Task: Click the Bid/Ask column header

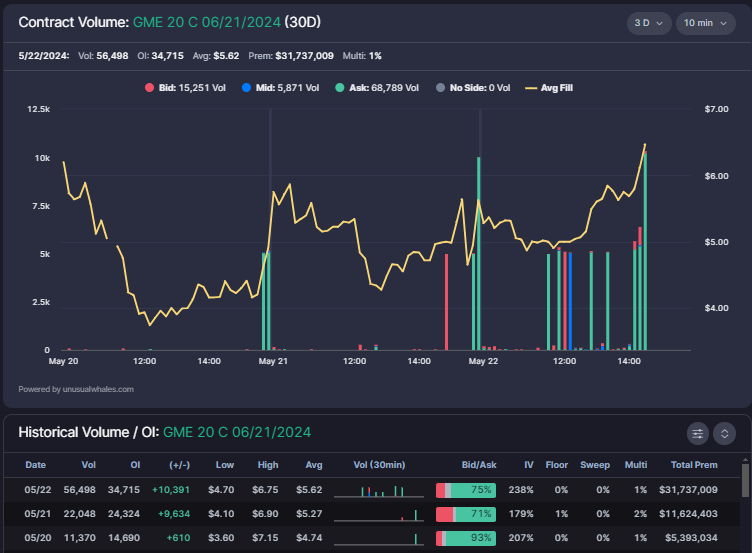Action: [479, 465]
